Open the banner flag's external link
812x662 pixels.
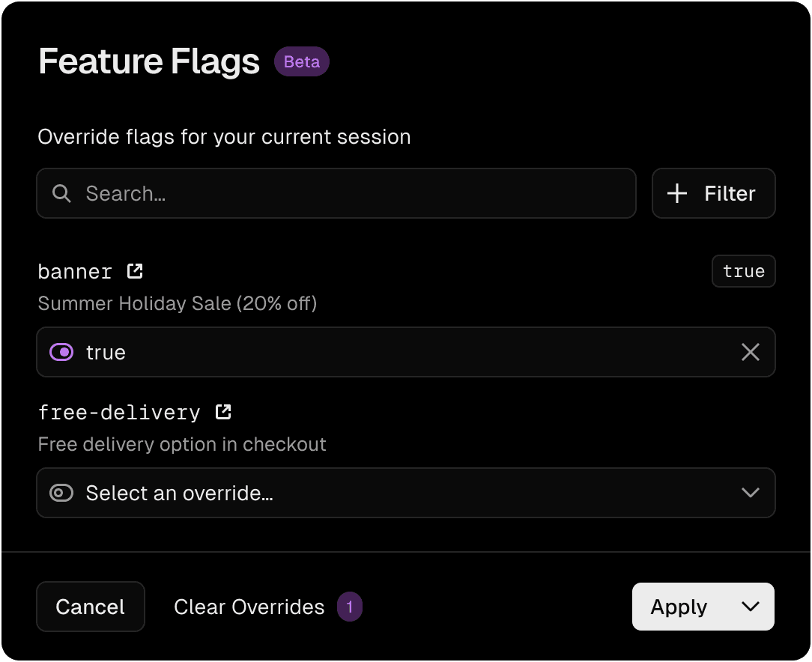click(134, 271)
